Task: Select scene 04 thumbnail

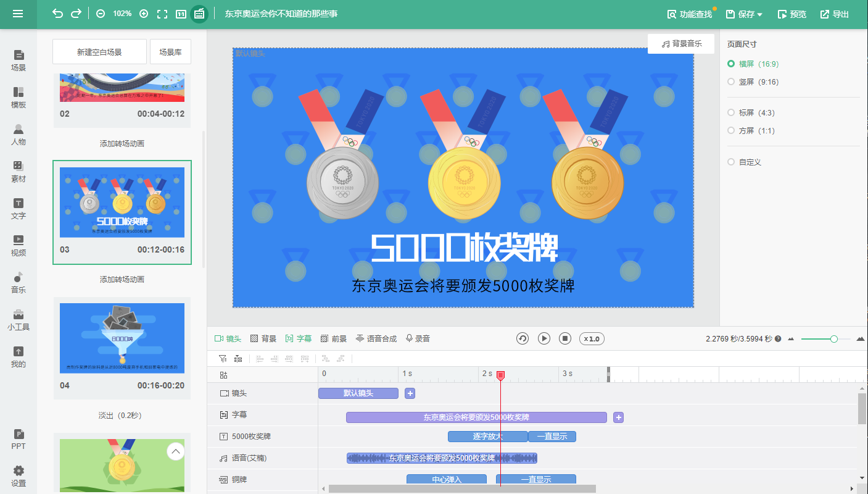Action: coord(122,338)
